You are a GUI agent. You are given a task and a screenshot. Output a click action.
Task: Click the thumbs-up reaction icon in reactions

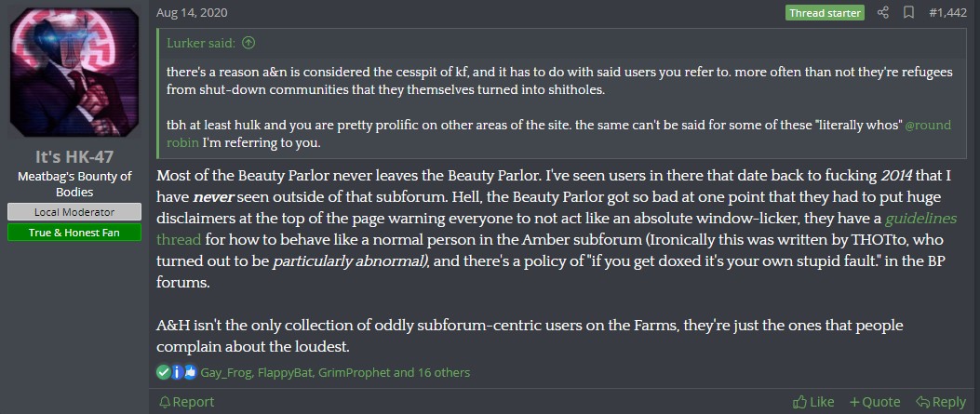coord(190,373)
